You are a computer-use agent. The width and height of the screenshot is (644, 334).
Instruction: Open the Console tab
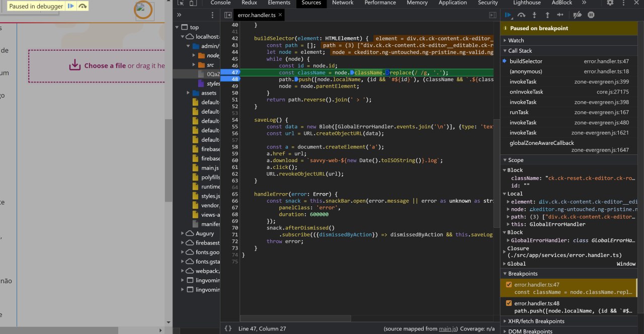[220, 3]
